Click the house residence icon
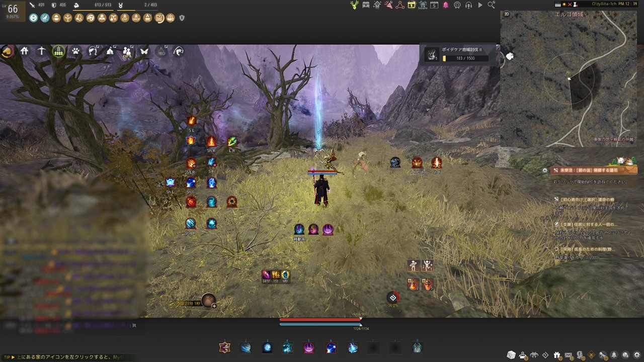The width and height of the screenshot is (644, 362). [24, 51]
